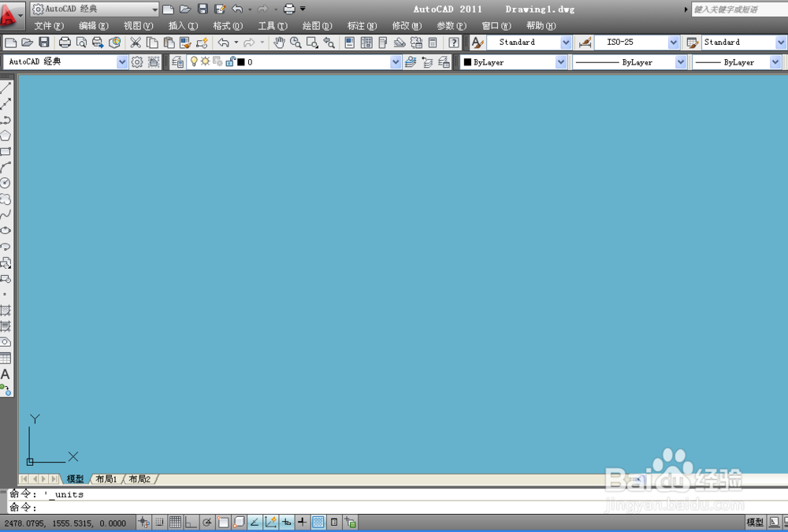The width and height of the screenshot is (788, 532).
Task: Select the Table tool in draw toolbar
Action: click(x=6, y=358)
